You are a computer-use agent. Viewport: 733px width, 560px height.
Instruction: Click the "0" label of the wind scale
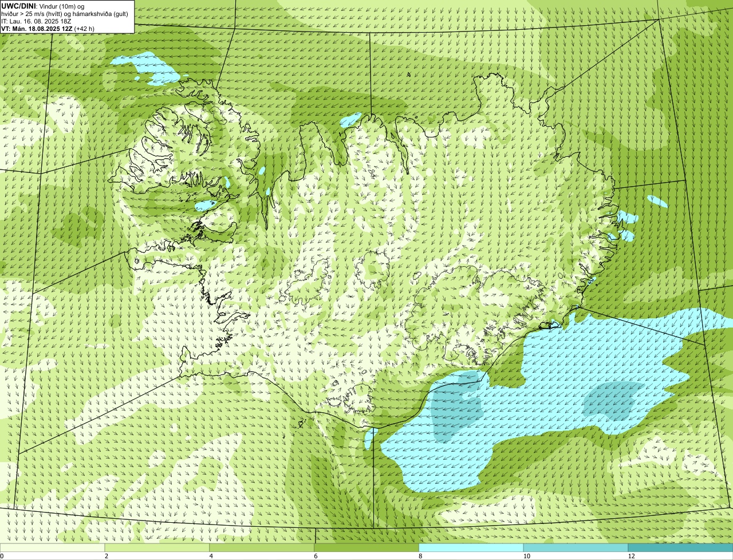point(2,556)
